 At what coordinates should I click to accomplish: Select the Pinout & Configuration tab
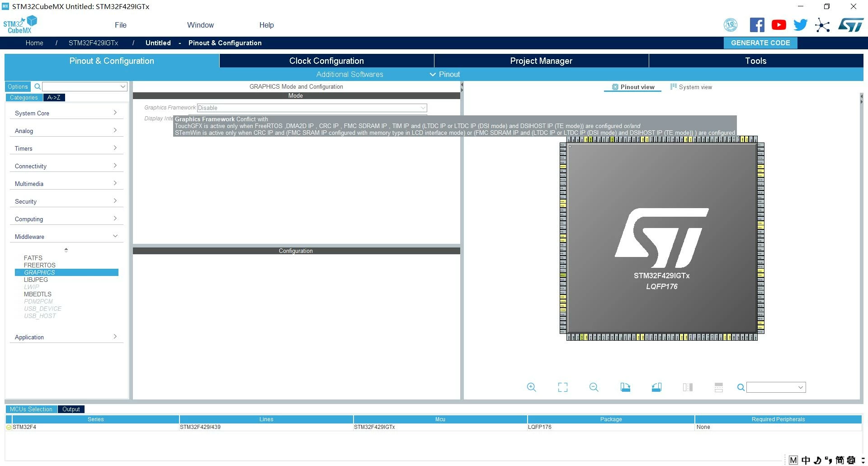112,61
